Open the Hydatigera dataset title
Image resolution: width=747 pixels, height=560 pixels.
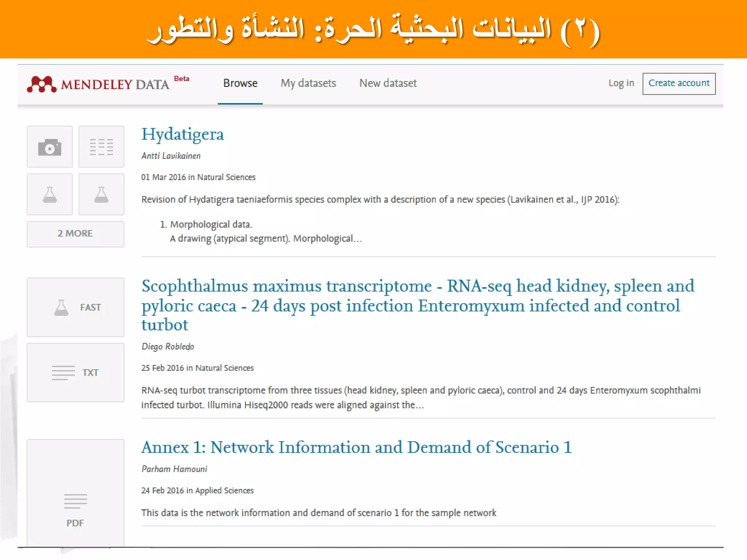coord(183,135)
